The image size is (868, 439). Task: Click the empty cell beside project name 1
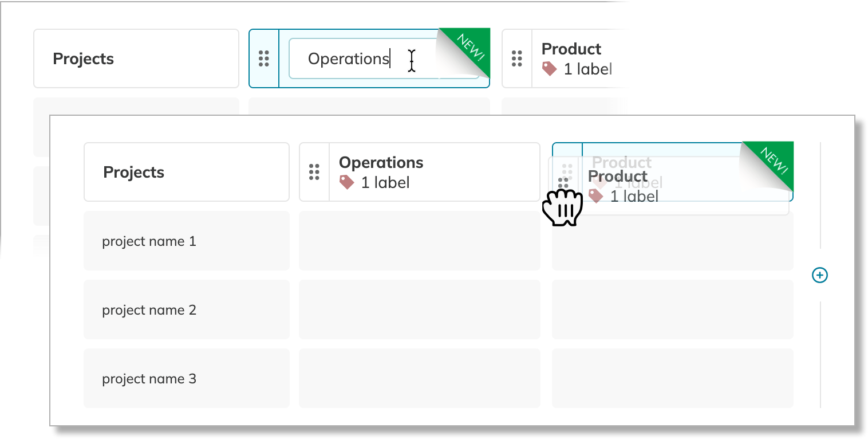(x=419, y=241)
